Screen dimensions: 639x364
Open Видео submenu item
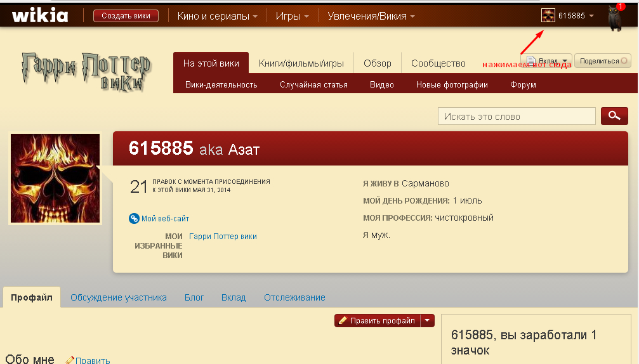382,85
